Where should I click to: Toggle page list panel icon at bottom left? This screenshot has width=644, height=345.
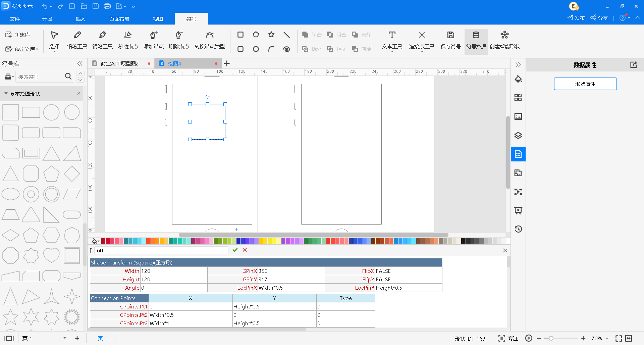[x=9, y=338]
